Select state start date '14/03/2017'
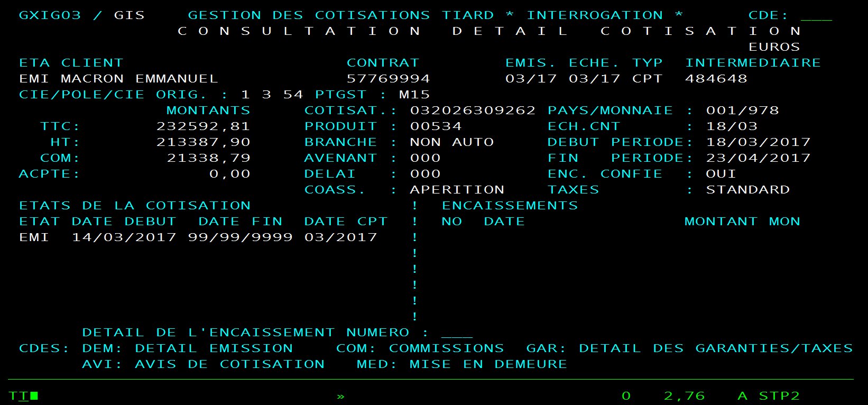The width and height of the screenshot is (868, 405). coord(124,237)
